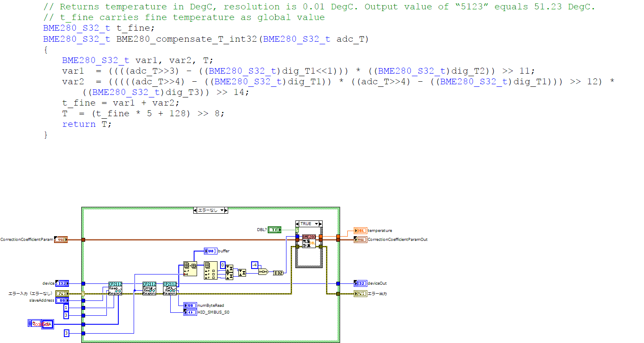Click the 'T = (t_fine * 5 + 128) >> 8;' line

tap(143, 114)
